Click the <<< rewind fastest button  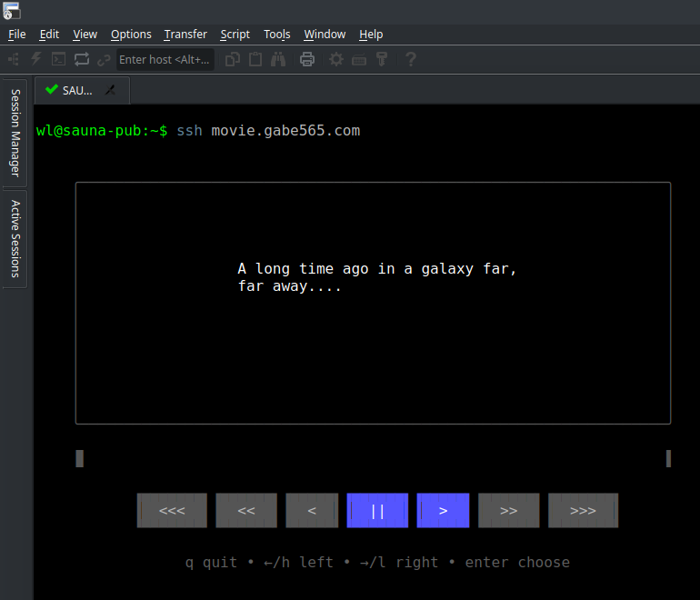[x=172, y=510]
